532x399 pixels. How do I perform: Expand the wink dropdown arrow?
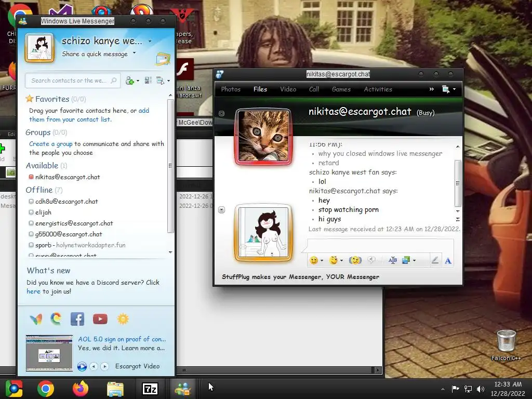point(341,261)
